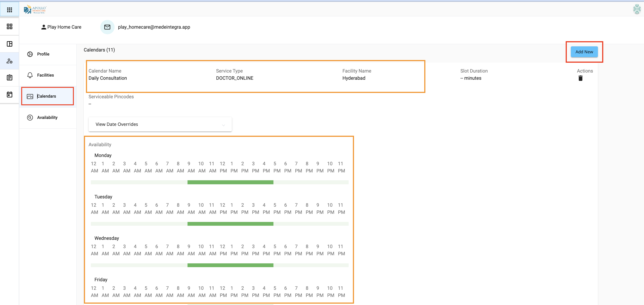The height and width of the screenshot is (305, 644).
Task: Click the Add New button
Action: 584,52
